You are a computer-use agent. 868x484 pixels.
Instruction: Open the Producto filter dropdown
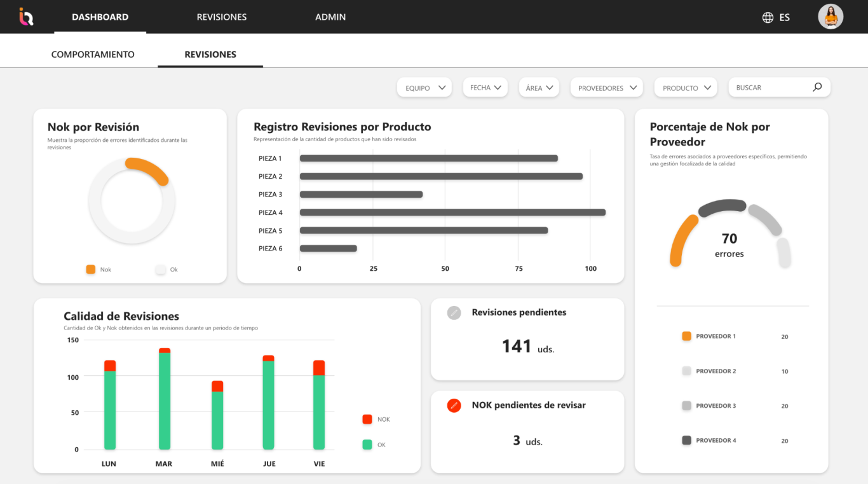686,88
